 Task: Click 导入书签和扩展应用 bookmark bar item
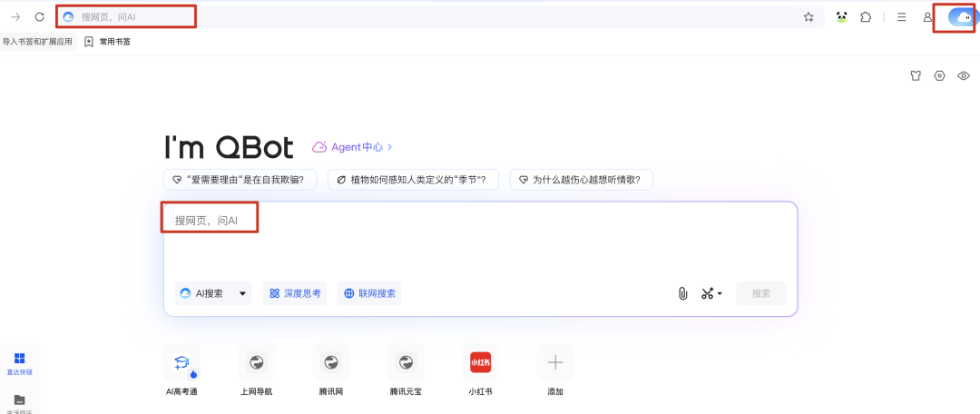pos(37,42)
